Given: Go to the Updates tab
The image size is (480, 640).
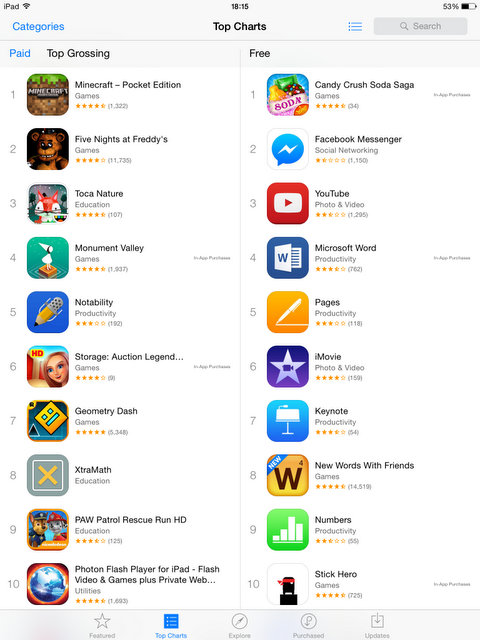Looking at the screenshot, I should (x=377, y=625).
